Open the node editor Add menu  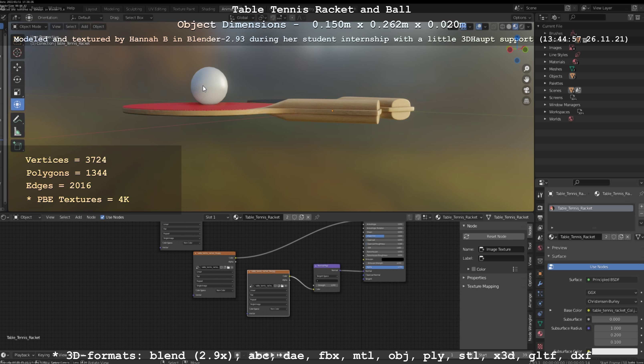[x=79, y=217]
